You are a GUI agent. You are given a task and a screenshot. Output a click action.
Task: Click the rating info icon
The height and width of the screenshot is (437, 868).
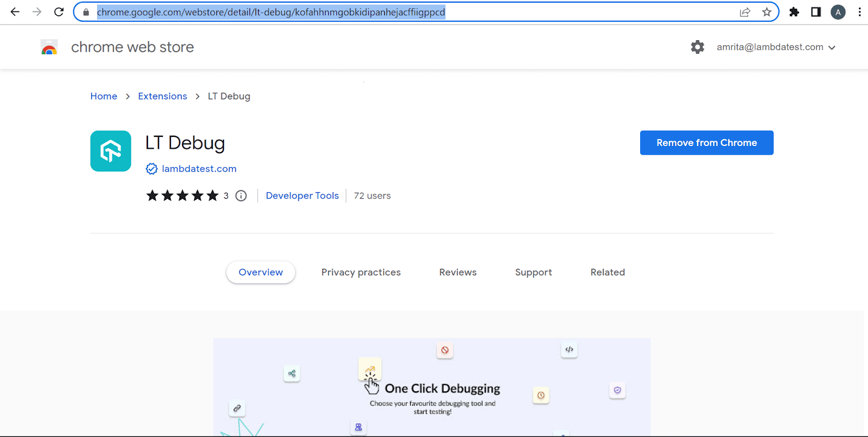(241, 196)
